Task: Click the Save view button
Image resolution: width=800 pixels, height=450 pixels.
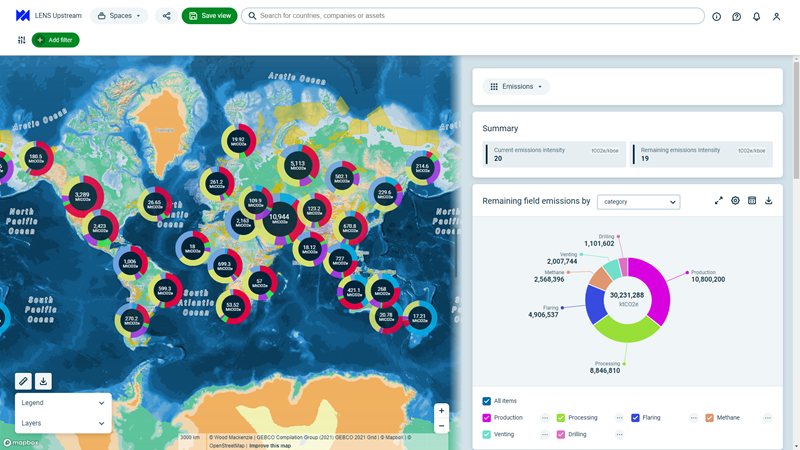Action: coord(209,16)
